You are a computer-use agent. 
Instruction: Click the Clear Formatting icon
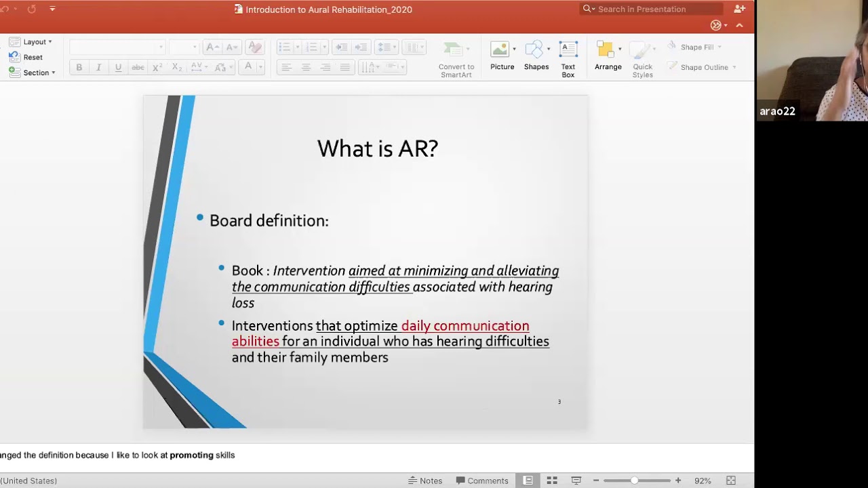(255, 47)
